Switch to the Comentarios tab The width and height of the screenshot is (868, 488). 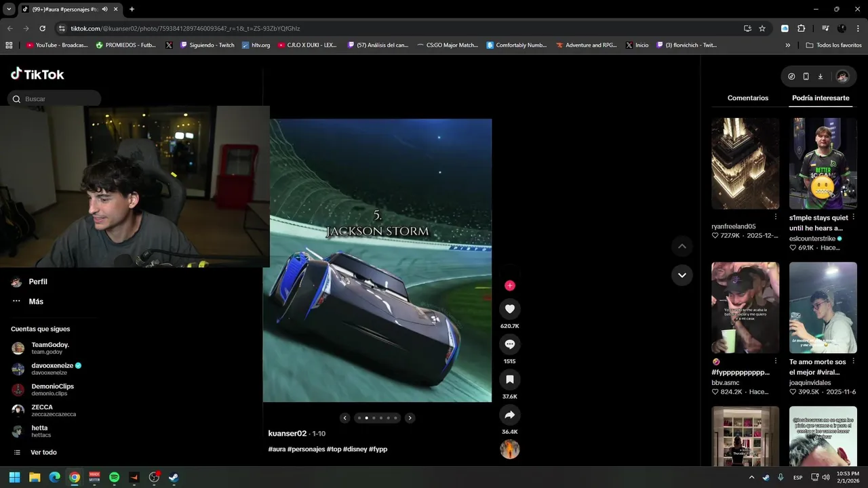(748, 98)
